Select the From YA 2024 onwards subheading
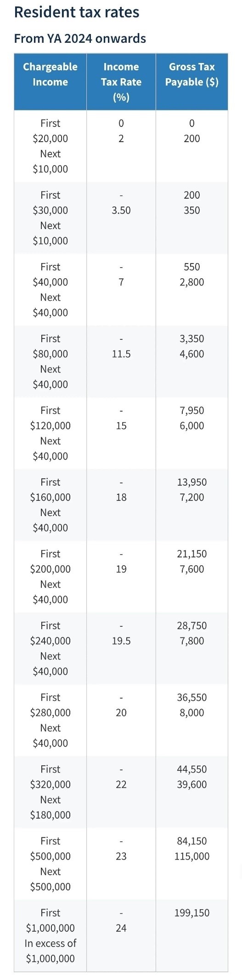Image resolution: width=242 pixels, height=980 pixels. [x=80, y=38]
